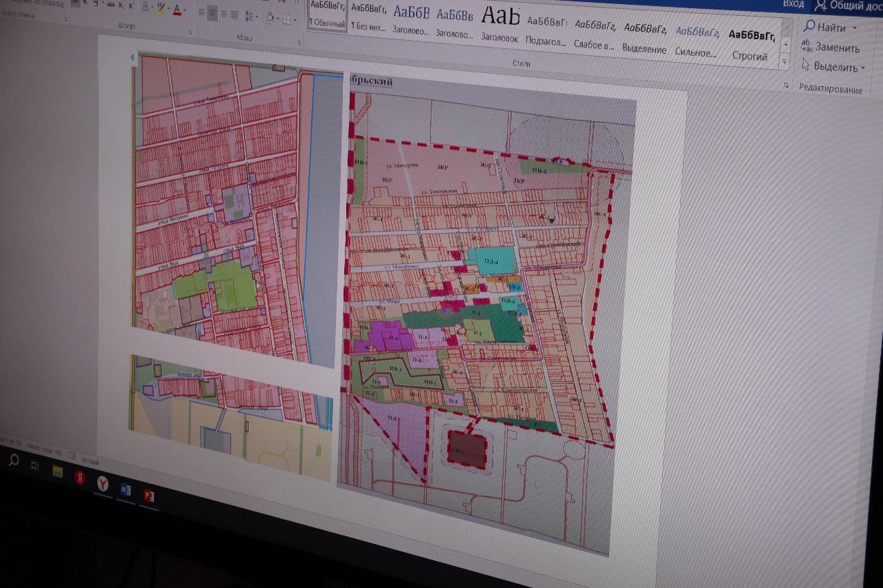Open PowerPoint from the taskbar
Screen dimensions: 883x588
pos(148,495)
